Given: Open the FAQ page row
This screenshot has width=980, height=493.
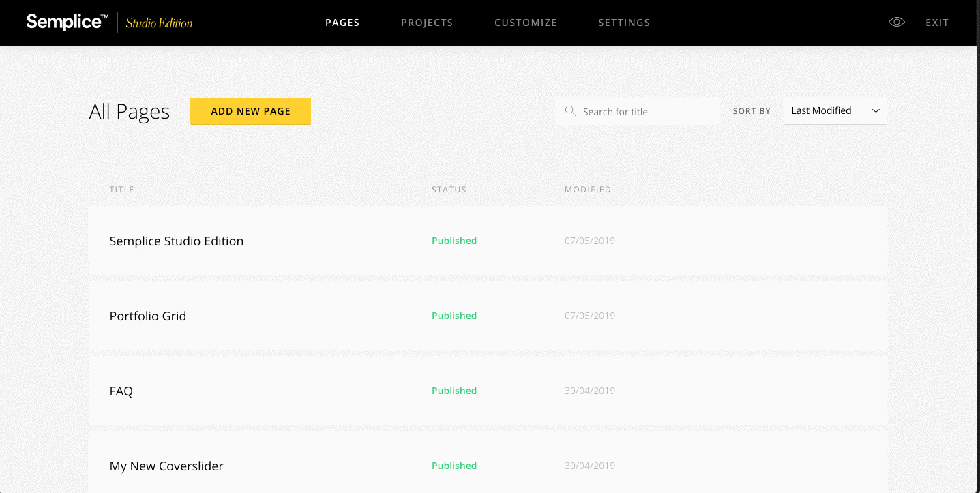Looking at the screenshot, I should (x=121, y=391).
